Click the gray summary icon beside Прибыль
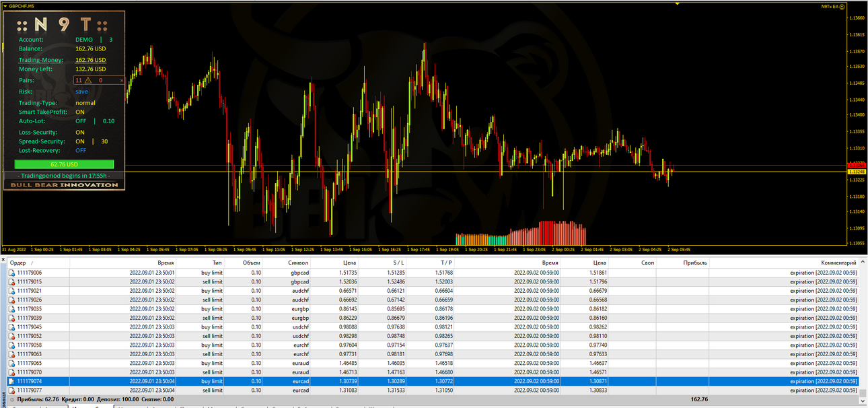This screenshot has height=408, width=868. [11, 399]
